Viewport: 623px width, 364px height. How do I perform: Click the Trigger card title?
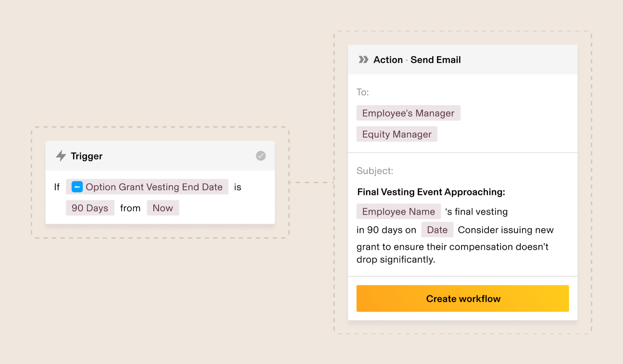coord(87,156)
